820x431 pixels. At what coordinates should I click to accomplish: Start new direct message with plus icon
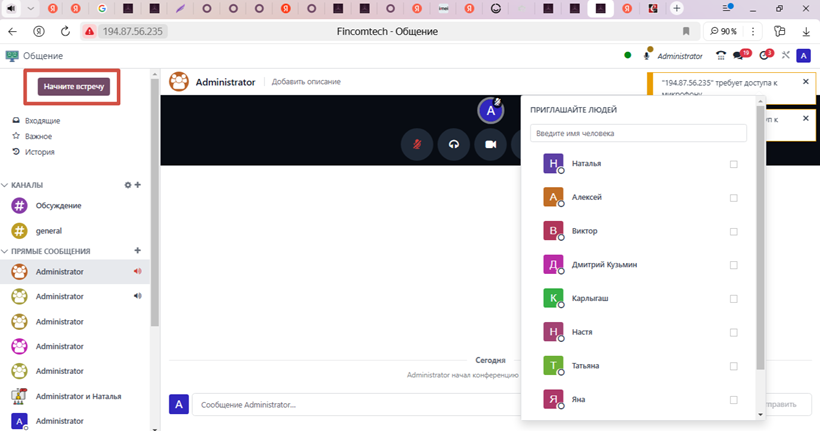tap(138, 250)
